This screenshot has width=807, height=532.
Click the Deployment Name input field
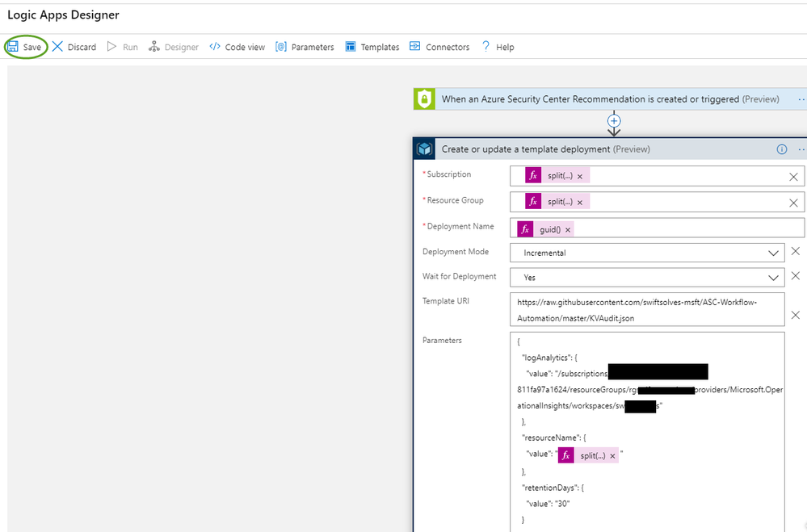coord(657,228)
